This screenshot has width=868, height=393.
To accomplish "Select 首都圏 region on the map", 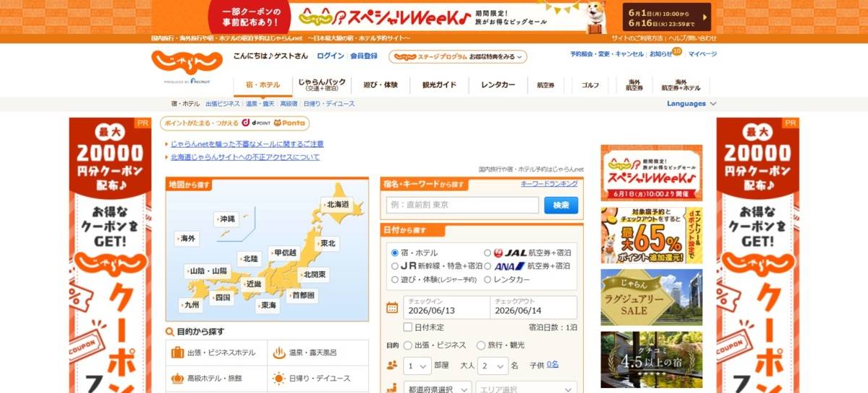I will click(301, 295).
